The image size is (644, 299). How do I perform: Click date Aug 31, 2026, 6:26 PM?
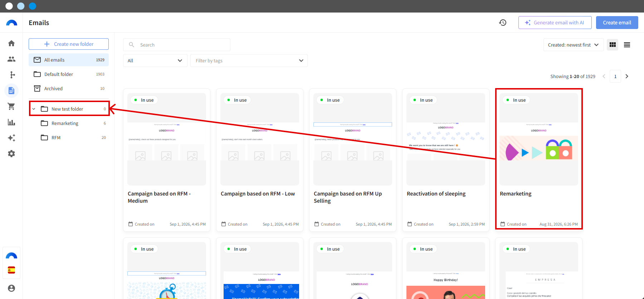coord(558,224)
